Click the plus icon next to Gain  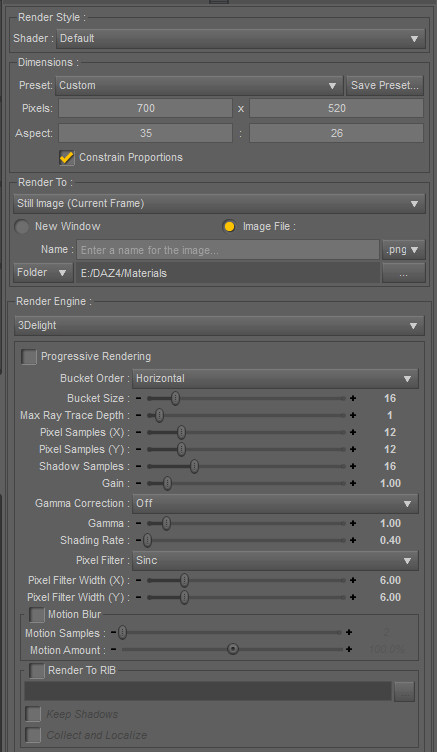(x=353, y=483)
